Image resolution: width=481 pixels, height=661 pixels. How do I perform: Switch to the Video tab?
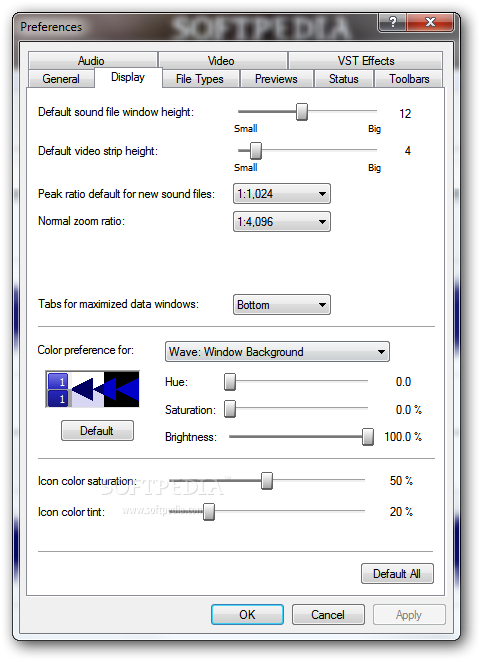click(223, 60)
